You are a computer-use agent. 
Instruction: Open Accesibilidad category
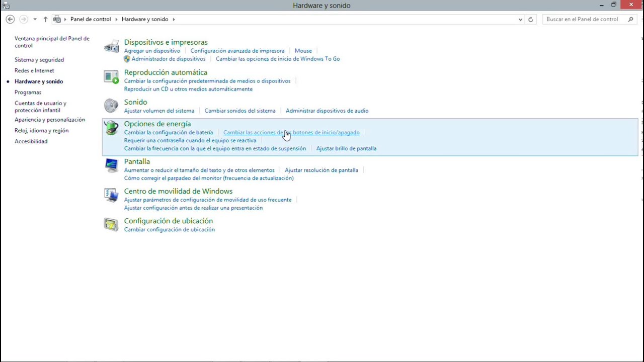[x=31, y=141]
